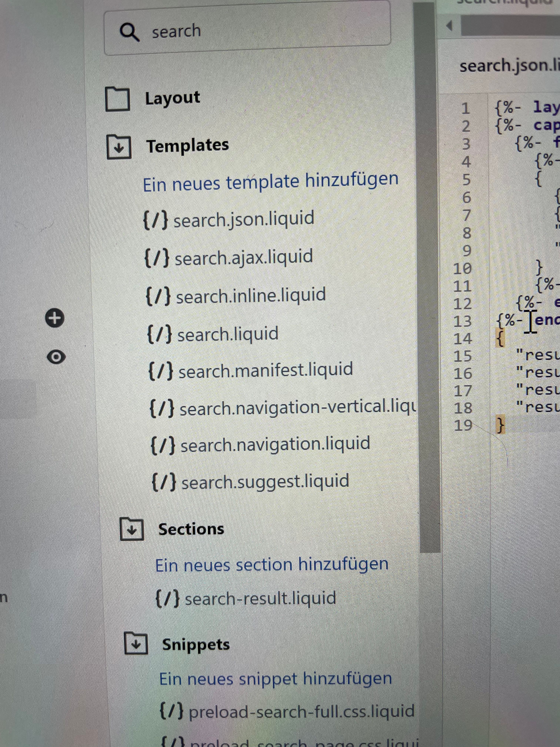The height and width of the screenshot is (747, 560).
Task: Click file icon beside search-result.liquid
Action: 167,598
